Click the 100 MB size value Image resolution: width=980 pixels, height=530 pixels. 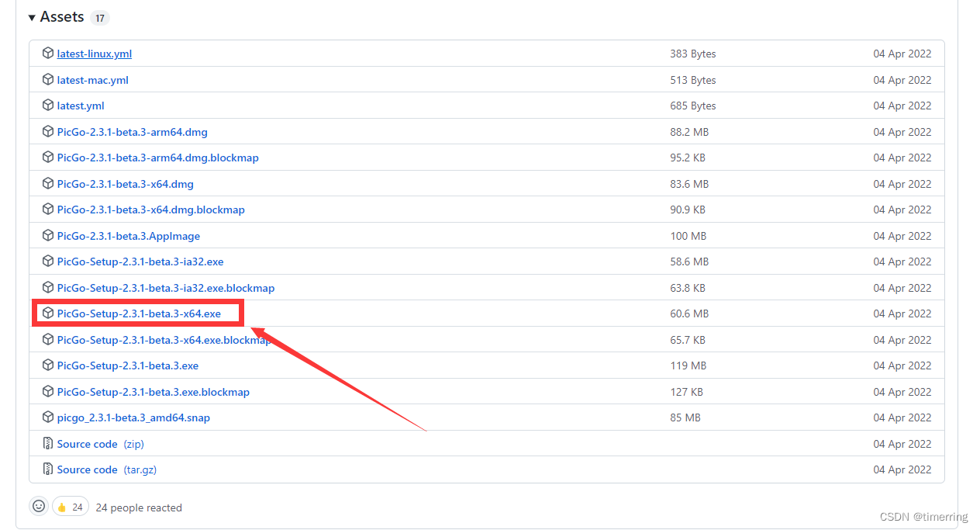point(688,236)
